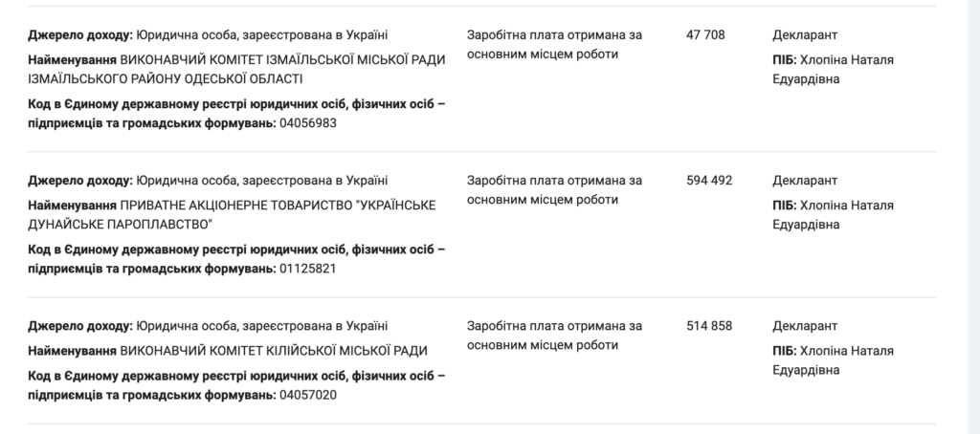This screenshot has height=434, width=980.
Task: Click 'Декларант' label in the 47 708 row
Action: 805,35
